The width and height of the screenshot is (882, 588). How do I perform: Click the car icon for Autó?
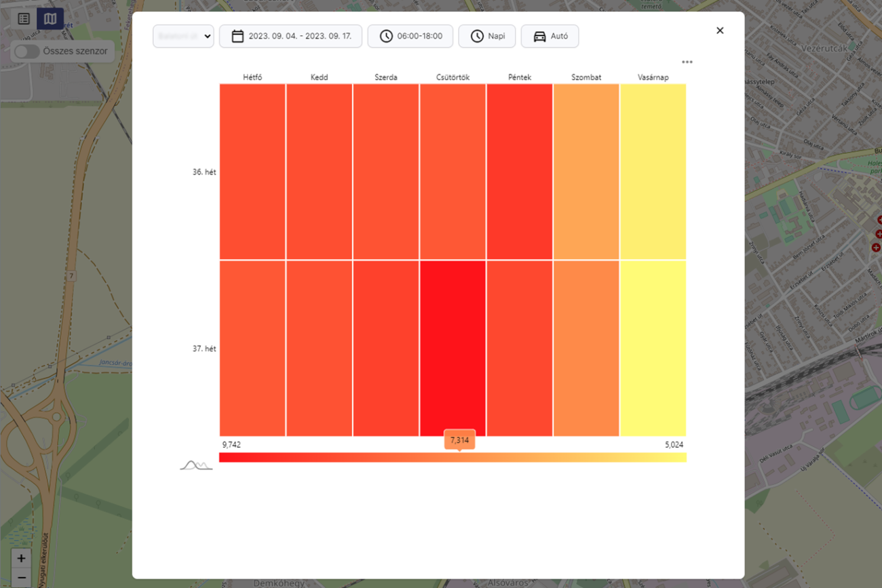tap(539, 36)
